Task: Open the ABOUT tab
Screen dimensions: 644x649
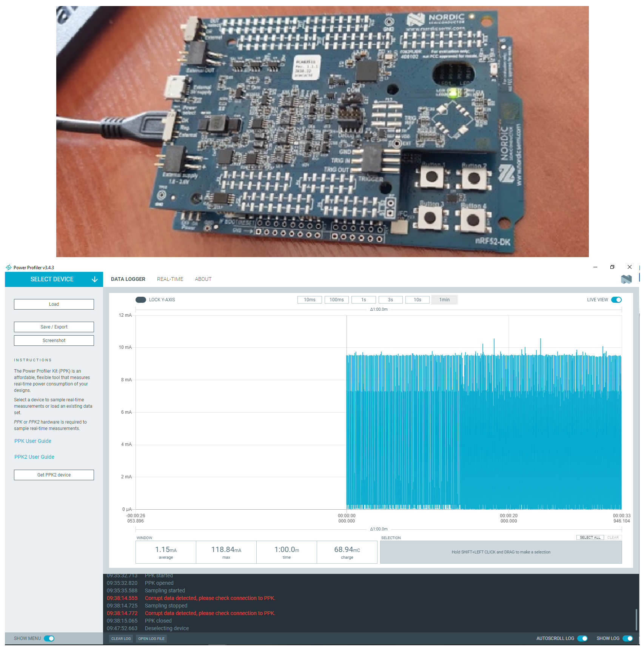Action: click(x=203, y=279)
